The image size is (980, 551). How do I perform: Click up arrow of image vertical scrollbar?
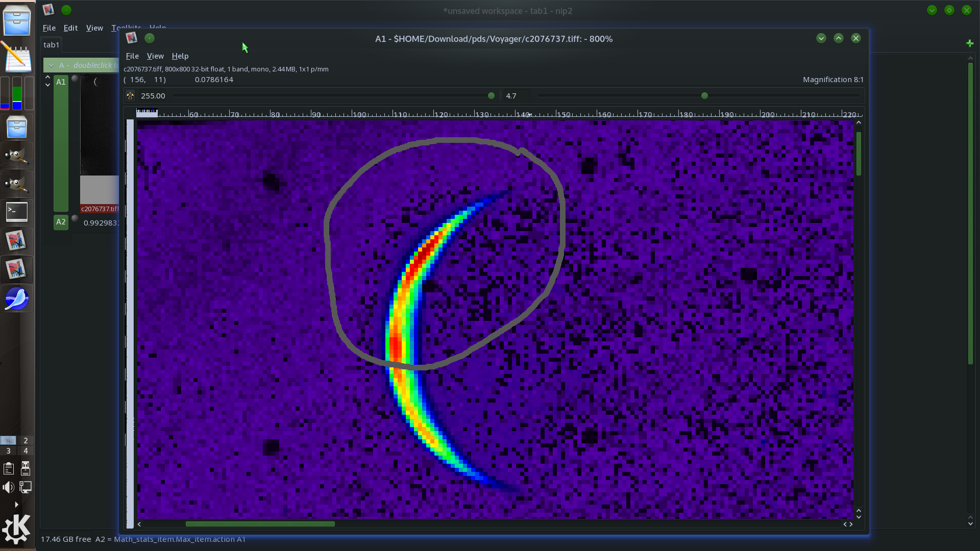[859, 122]
